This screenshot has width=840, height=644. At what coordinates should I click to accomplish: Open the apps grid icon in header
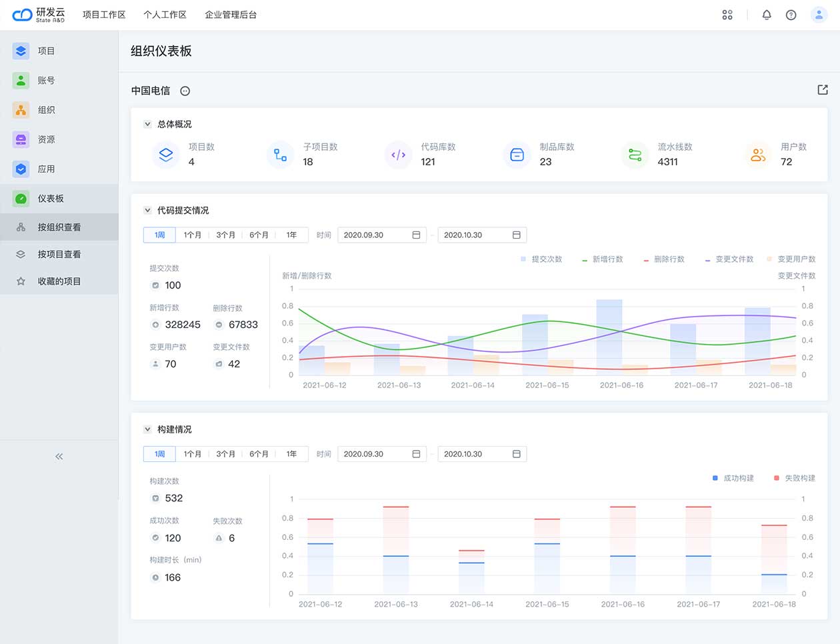[727, 15]
